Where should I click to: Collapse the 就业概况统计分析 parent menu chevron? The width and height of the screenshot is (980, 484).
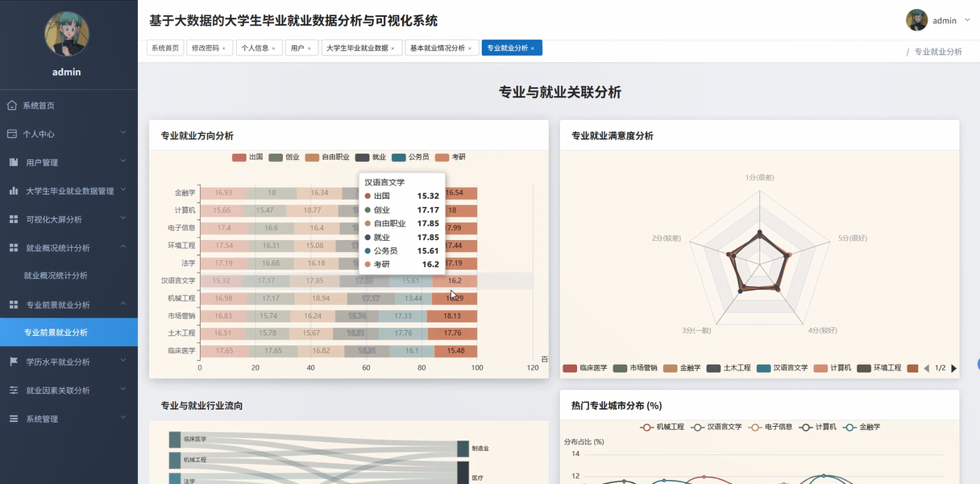coord(123,247)
